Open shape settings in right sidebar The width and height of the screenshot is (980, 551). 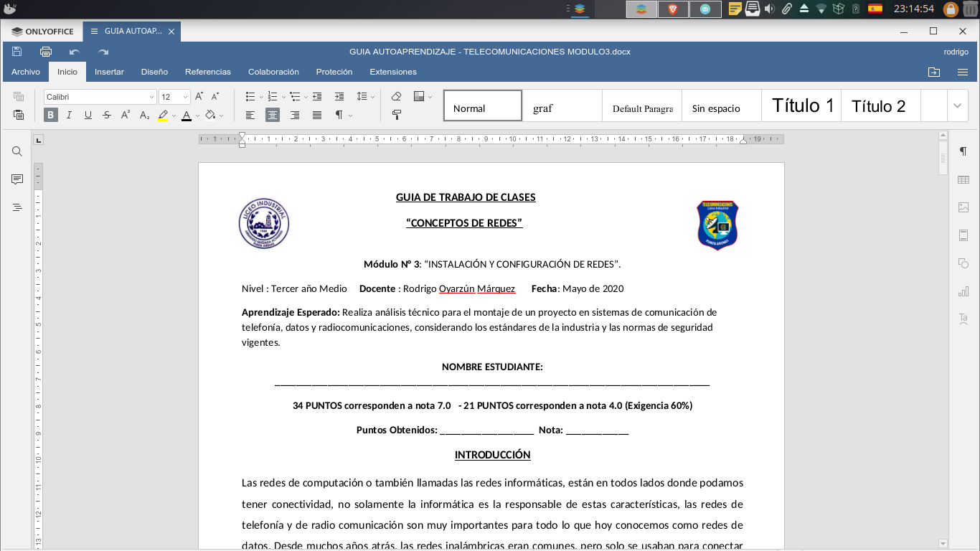[963, 263]
